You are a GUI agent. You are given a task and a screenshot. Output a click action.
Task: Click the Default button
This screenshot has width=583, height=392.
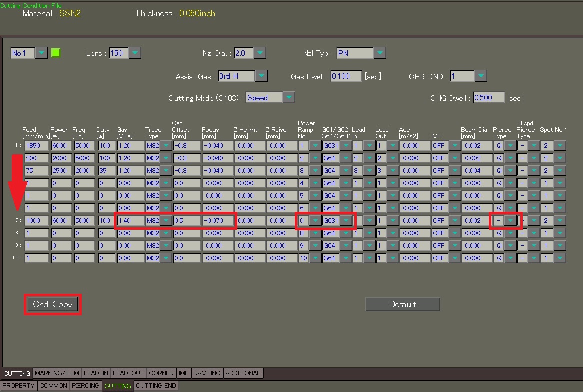(402, 304)
